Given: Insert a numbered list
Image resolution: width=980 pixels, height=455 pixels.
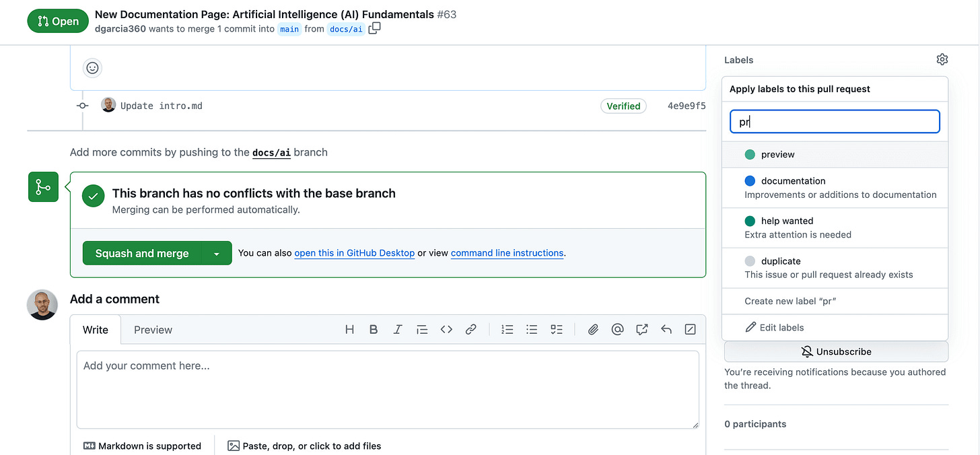Looking at the screenshot, I should [507, 329].
